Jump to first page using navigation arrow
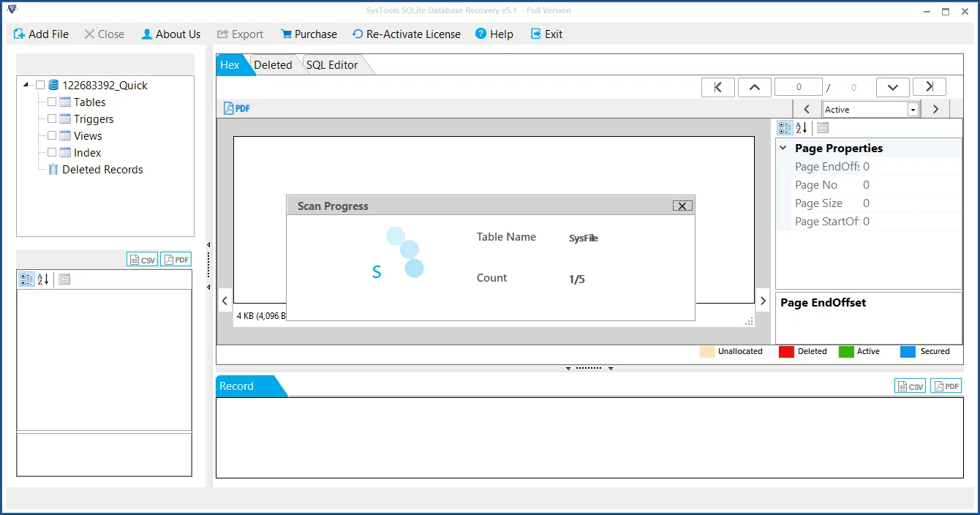The image size is (980, 515). click(x=718, y=87)
